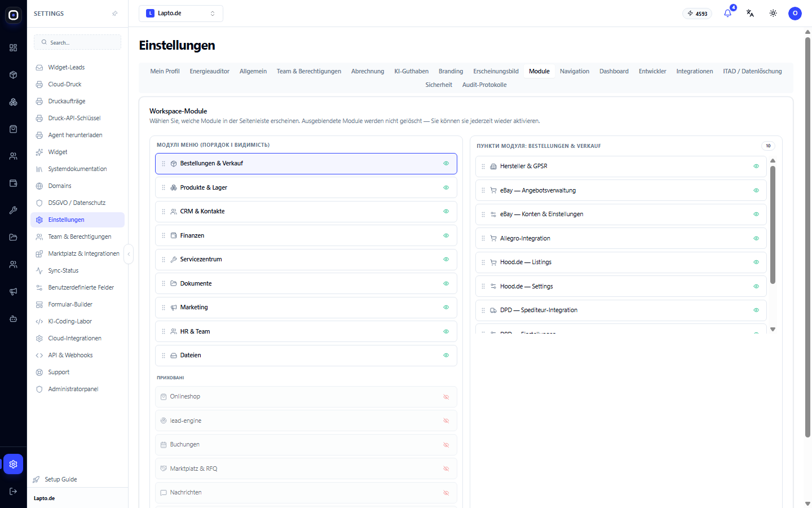
Task: Switch to the Branding tab
Action: [451, 71]
